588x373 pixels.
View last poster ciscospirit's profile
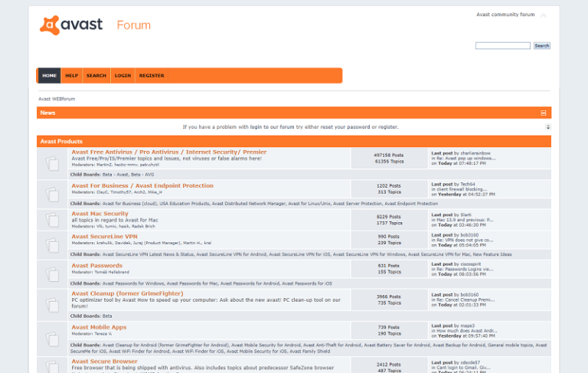click(471, 264)
